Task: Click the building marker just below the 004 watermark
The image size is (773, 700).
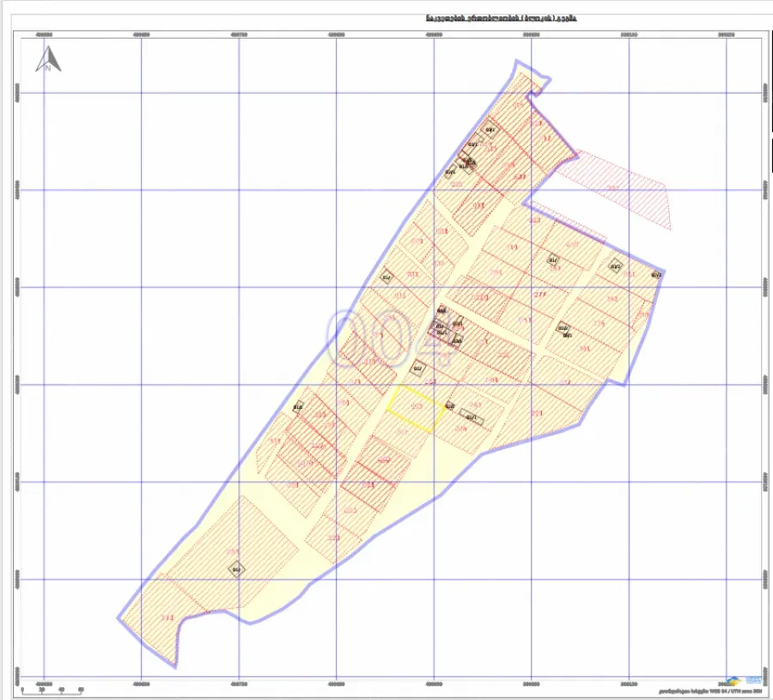Action: pyautogui.click(x=417, y=369)
